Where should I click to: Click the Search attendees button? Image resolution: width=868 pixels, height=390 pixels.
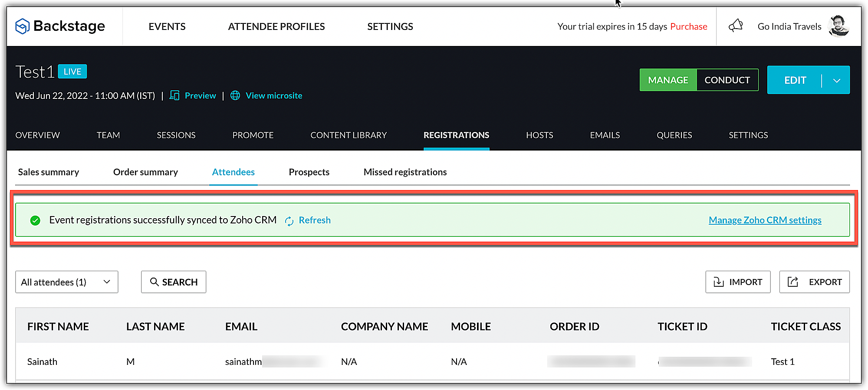point(173,282)
